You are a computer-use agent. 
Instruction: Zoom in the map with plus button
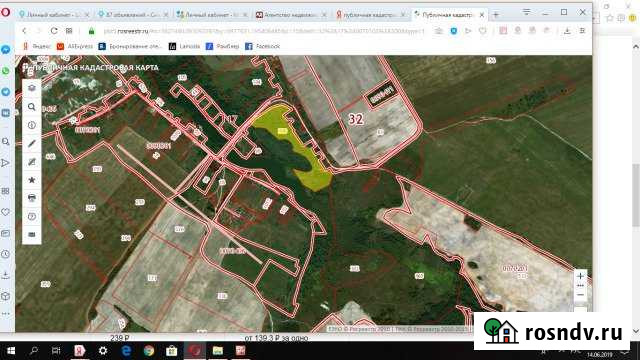[x=580, y=276]
